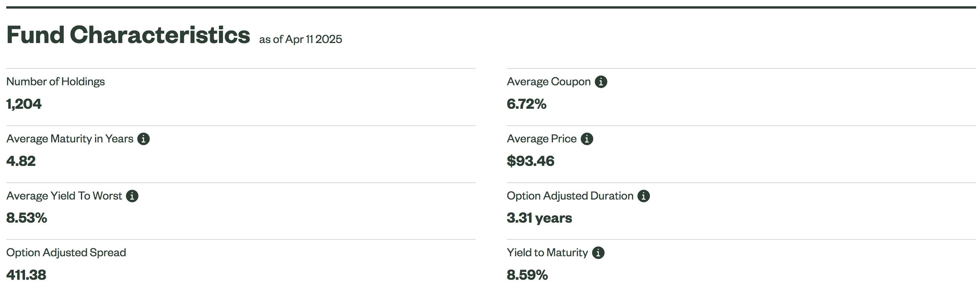The height and width of the screenshot is (295, 980).
Task: Click the Average Yield To Worst info icon
Action: (132, 196)
